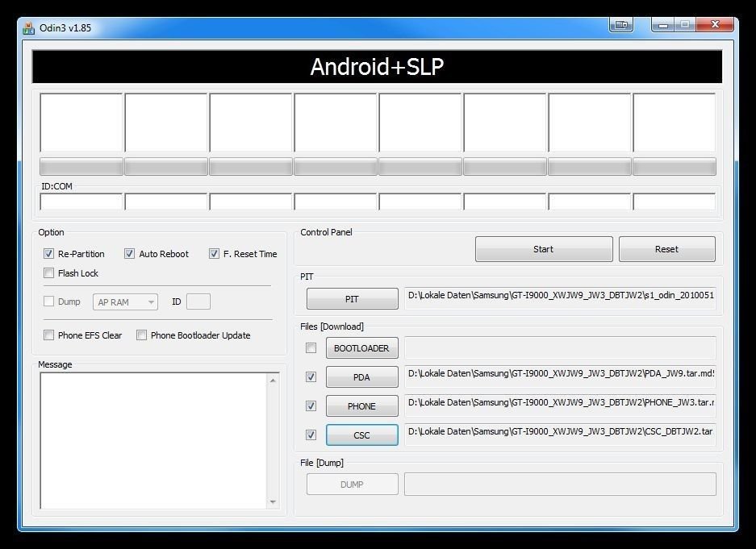756x549 pixels.
Task: Close the Odin3 window
Action: point(715,24)
